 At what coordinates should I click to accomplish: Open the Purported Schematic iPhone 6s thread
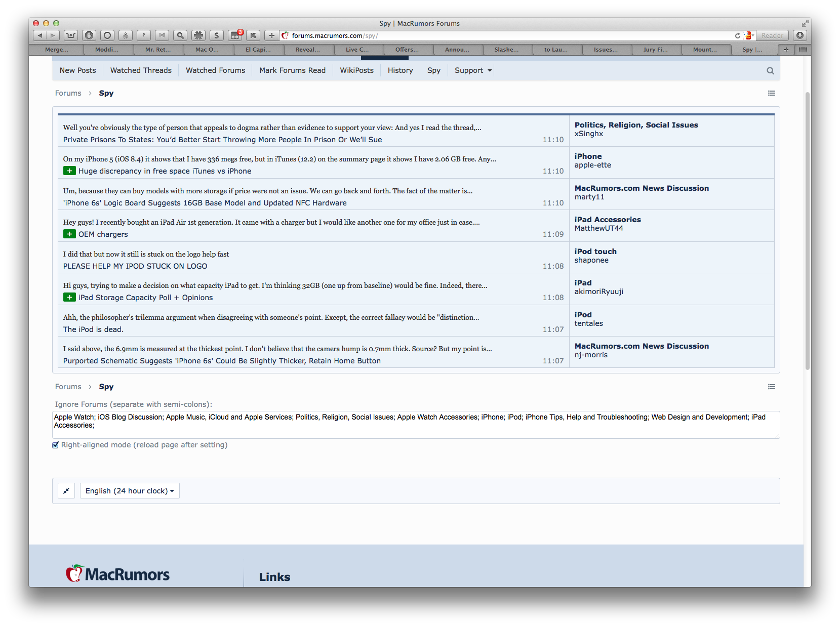(222, 361)
